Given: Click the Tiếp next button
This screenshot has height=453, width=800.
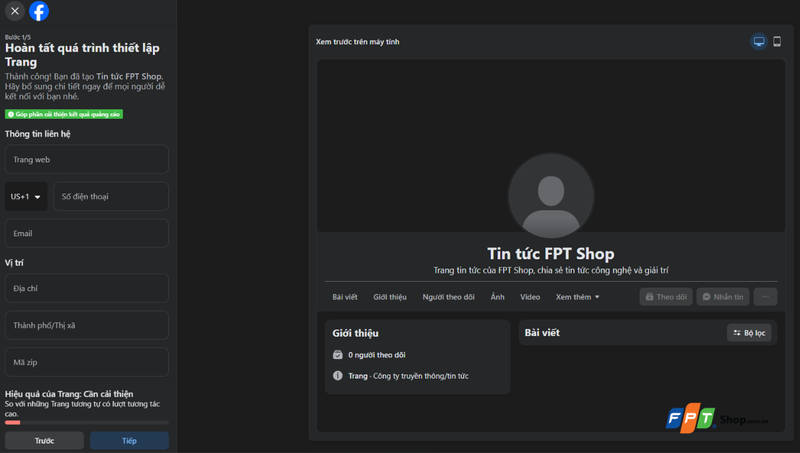Looking at the screenshot, I should (129, 441).
